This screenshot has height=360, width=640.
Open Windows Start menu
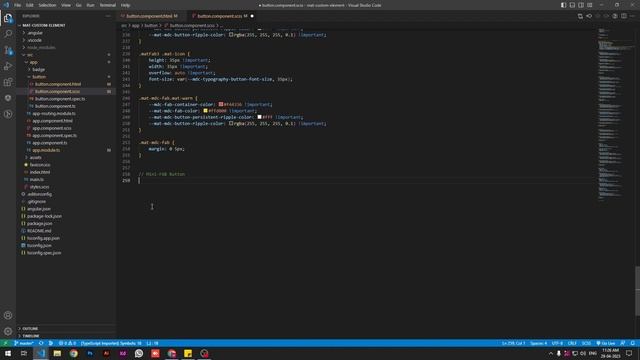[x=8, y=353]
